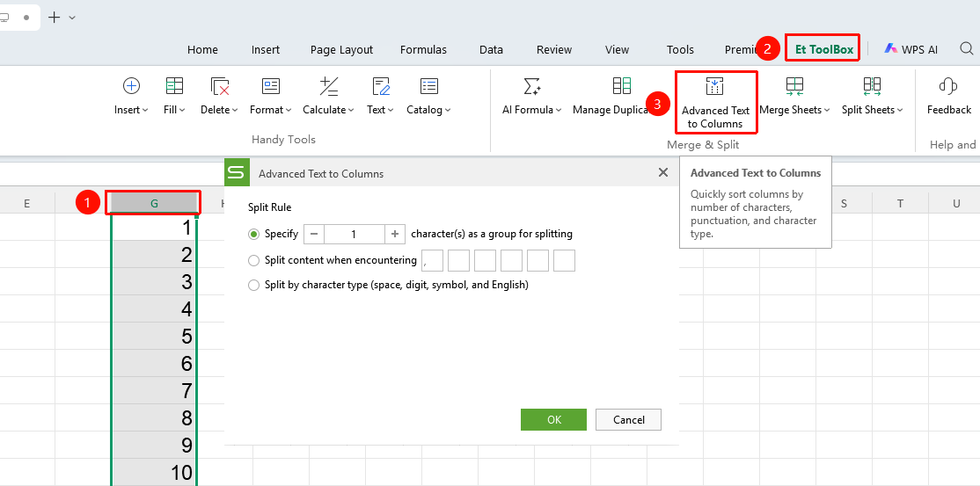Expand the Catalog dropdown arrow
Screen dimensions: 980x486
pos(448,110)
